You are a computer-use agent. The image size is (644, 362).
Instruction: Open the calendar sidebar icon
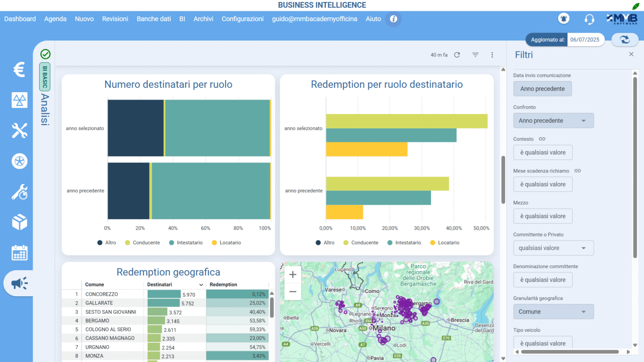(19, 253)
